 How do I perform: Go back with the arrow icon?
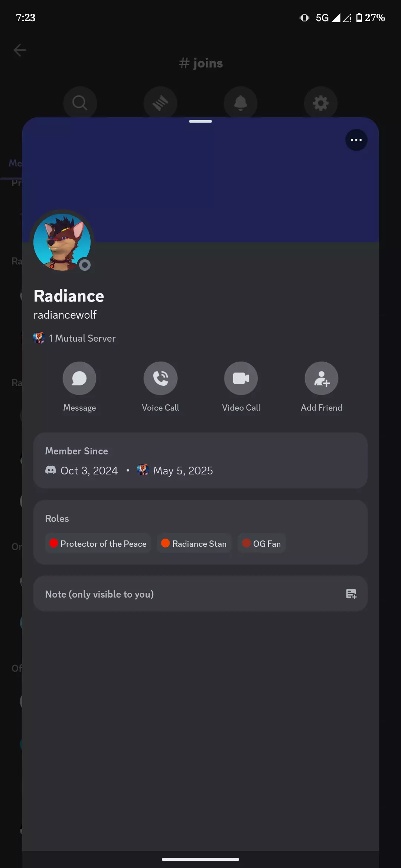[20, 50]
